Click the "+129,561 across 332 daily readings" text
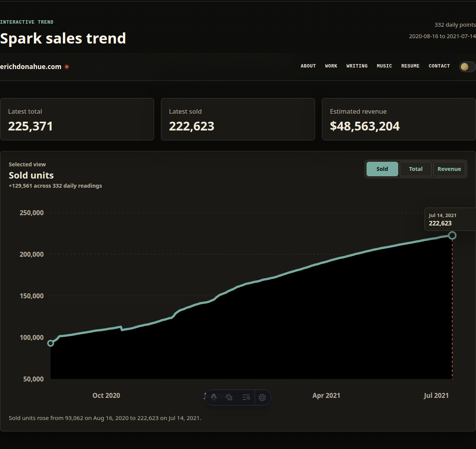Image resolution: width=476 pixels, height=449 pixels. [55, 186]
